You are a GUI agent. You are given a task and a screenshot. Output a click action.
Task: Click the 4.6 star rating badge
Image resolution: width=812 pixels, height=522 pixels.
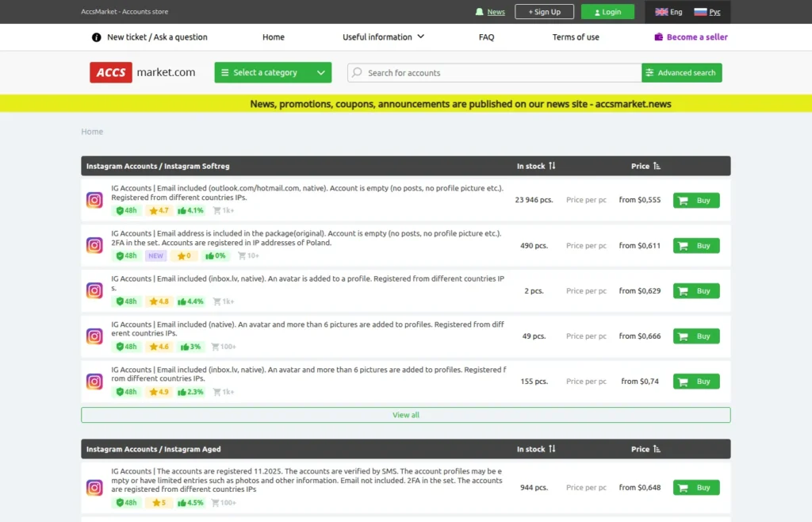(159, 347)
